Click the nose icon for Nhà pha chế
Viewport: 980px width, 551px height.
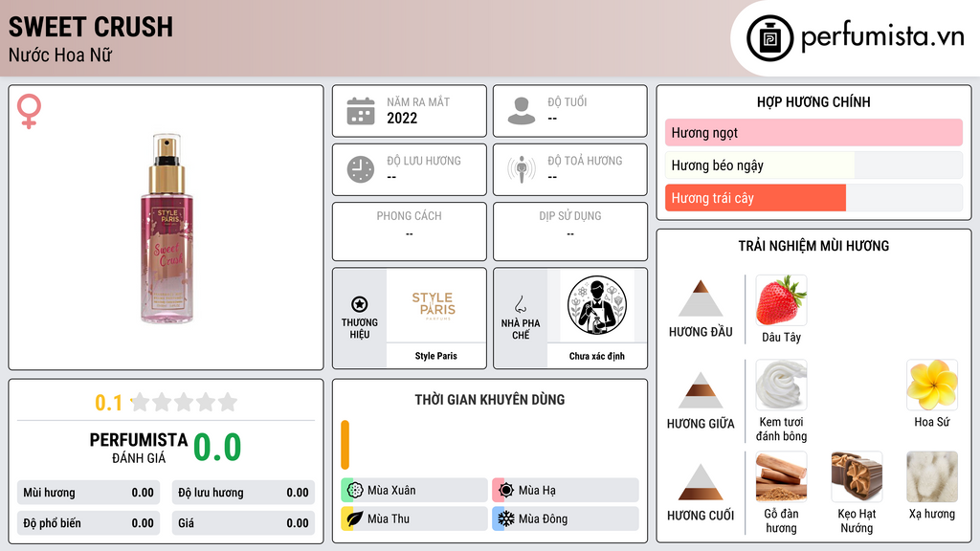(x=520, y=304)
